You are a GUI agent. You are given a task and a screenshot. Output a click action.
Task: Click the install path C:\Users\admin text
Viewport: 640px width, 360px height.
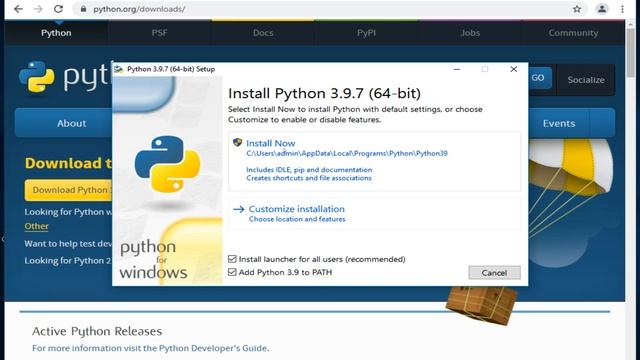coord(347,153)
